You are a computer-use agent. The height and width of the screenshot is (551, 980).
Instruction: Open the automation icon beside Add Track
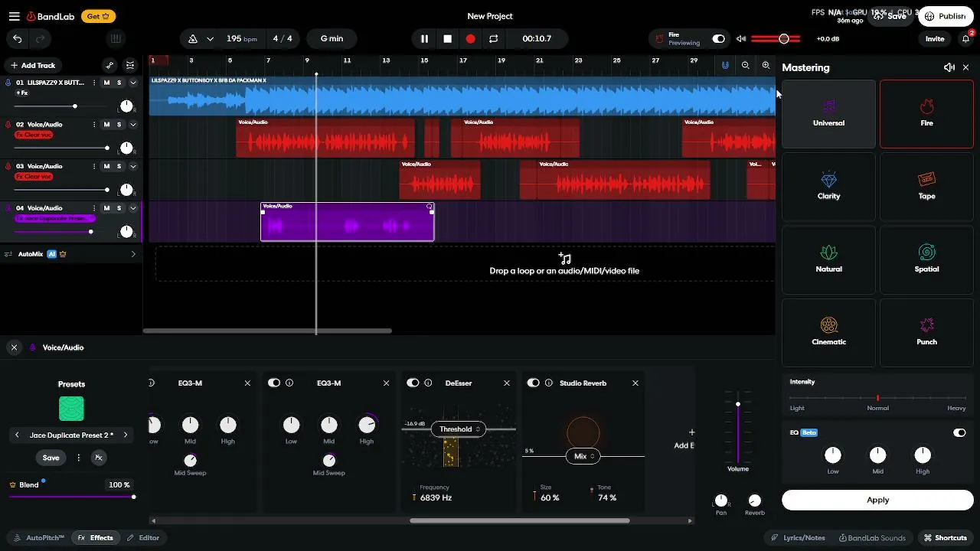tap(109, 65)
